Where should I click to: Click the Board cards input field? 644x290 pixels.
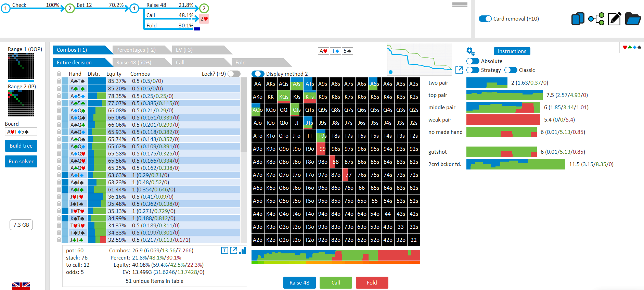(x=21, y=132)
